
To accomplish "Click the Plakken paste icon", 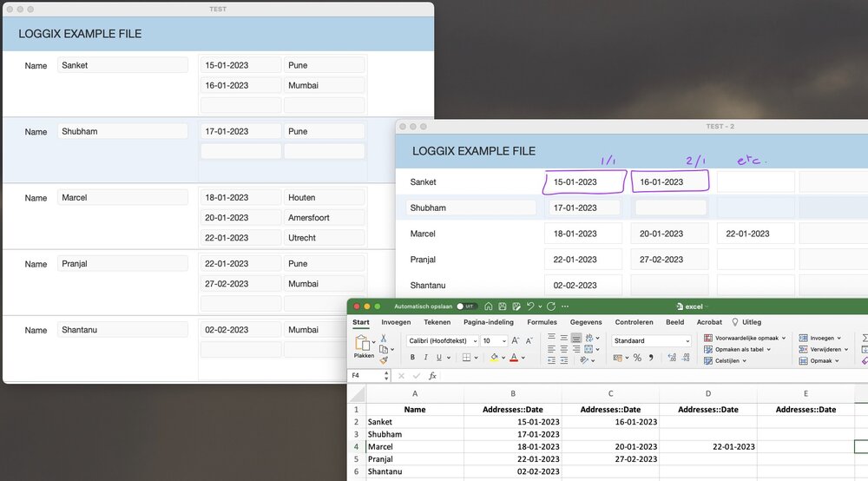I will 364,345.
